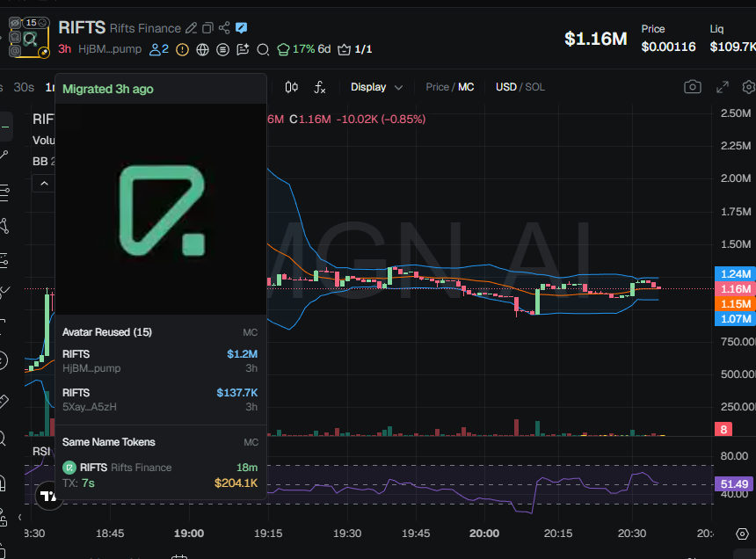Open the indicators fx menu
756x559 pixels.
[320, 87]
